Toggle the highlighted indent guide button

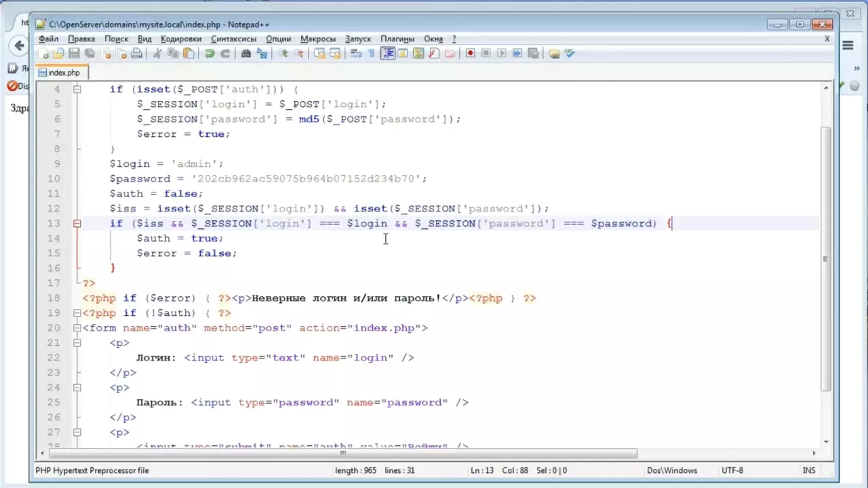coord(388,54)
